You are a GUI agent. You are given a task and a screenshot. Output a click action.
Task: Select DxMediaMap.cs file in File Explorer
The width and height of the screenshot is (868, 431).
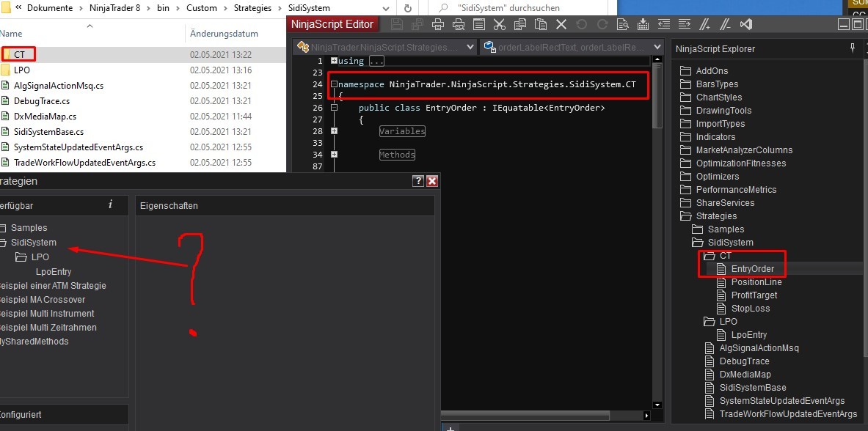point(45,117)
